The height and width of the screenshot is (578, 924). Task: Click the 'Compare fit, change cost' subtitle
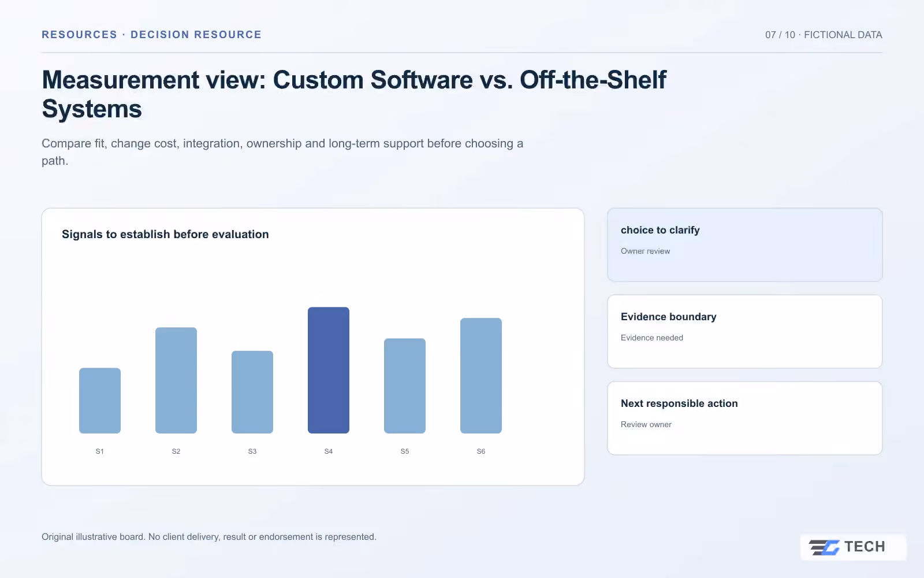(x=282, y=152)
